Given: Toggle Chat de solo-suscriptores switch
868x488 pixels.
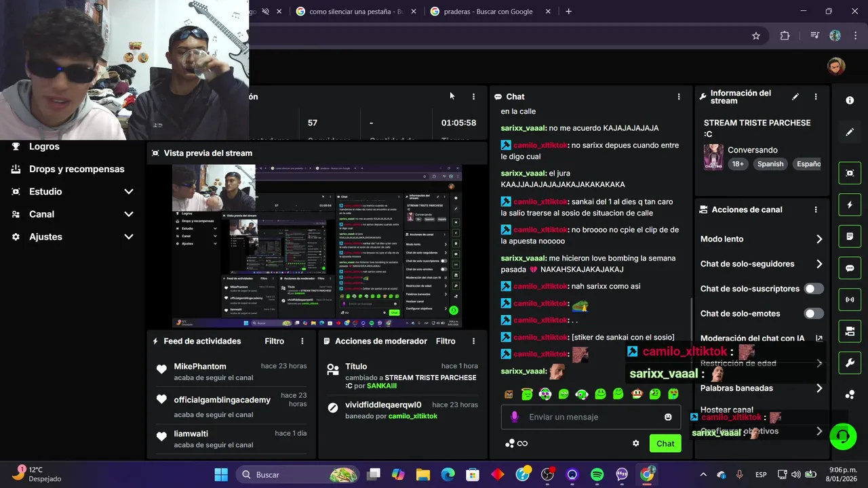Looking at the screenshot, I should [x=814, y=289].
